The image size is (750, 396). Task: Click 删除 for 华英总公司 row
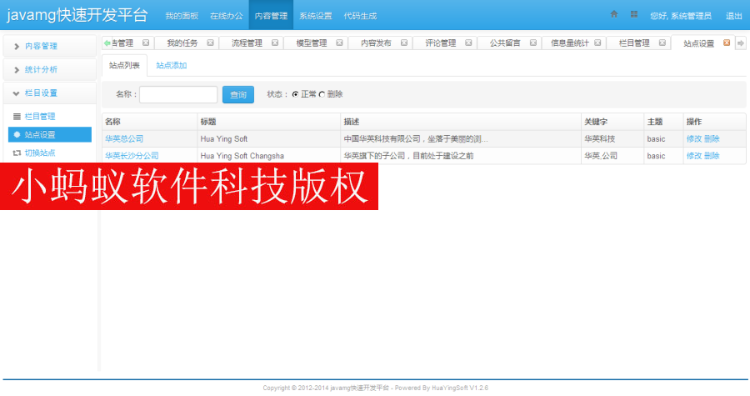click(x=712, y=139)
